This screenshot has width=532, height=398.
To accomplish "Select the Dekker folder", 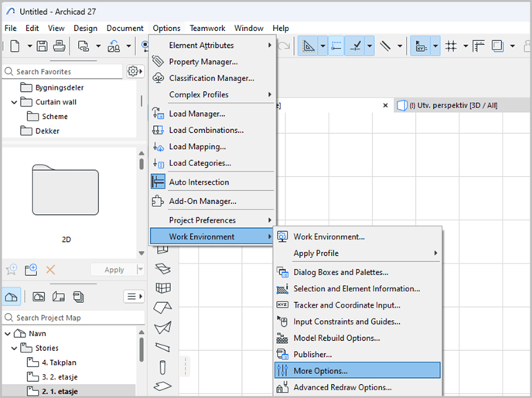I will [x=39, y=131].
